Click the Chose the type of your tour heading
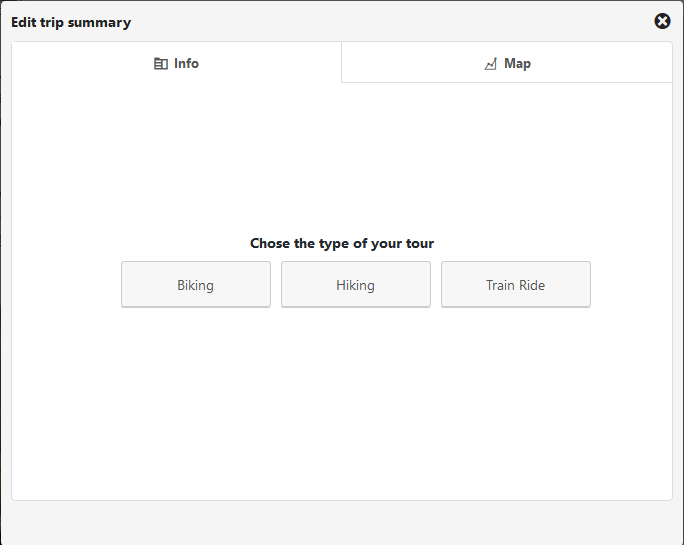The height and width of the screenshot is (545, 684). (x=342, y=243)
